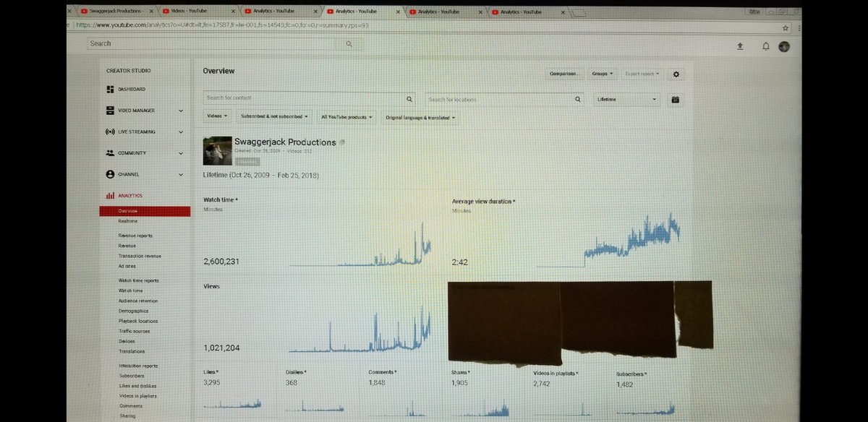Open Devices report

pos(127,341)
